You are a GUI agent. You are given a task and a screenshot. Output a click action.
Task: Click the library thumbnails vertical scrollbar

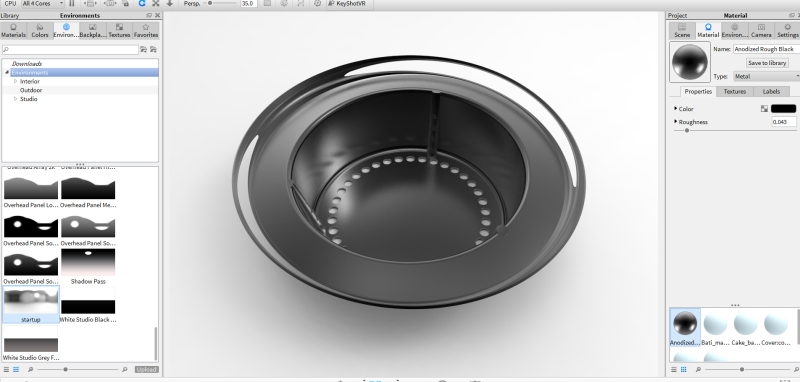[x=156, y=343]
